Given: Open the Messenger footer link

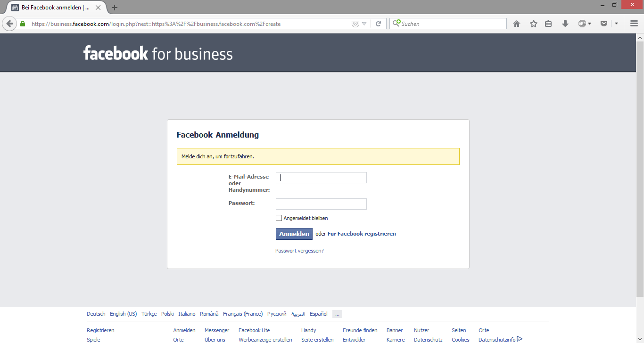Looking at the screenshot, I should click(217, 330).
